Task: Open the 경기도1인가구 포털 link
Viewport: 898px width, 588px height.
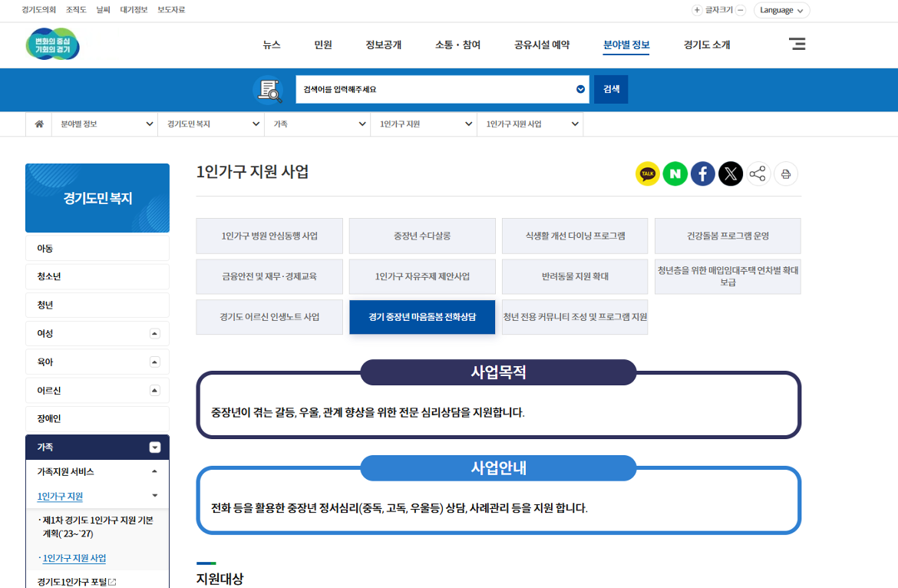Action: click(x=70, y=581)
